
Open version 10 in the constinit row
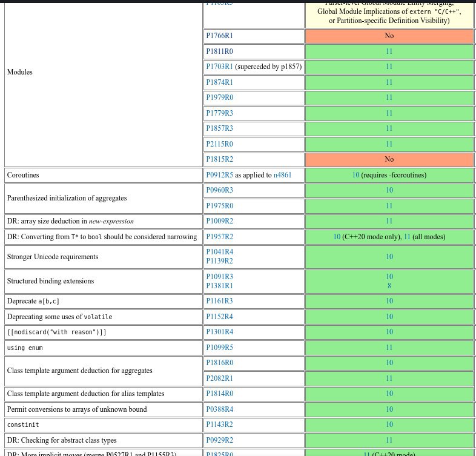tap(389, 425)
